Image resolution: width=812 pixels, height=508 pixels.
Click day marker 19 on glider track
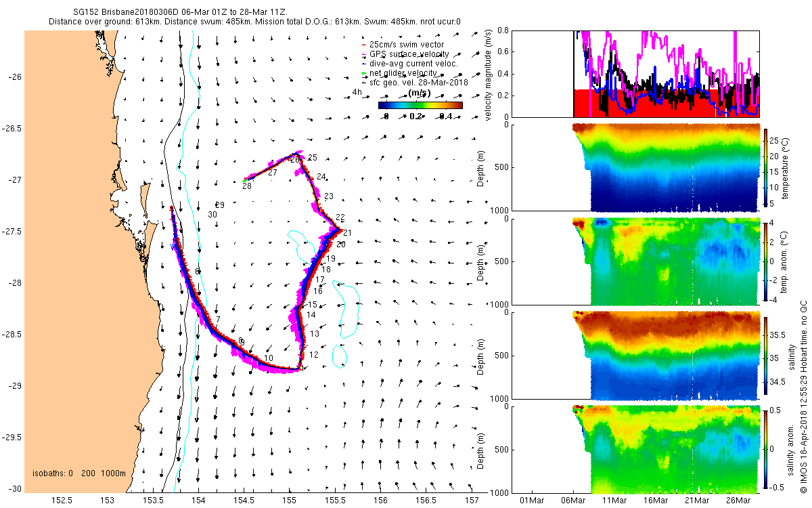point(331,259)
